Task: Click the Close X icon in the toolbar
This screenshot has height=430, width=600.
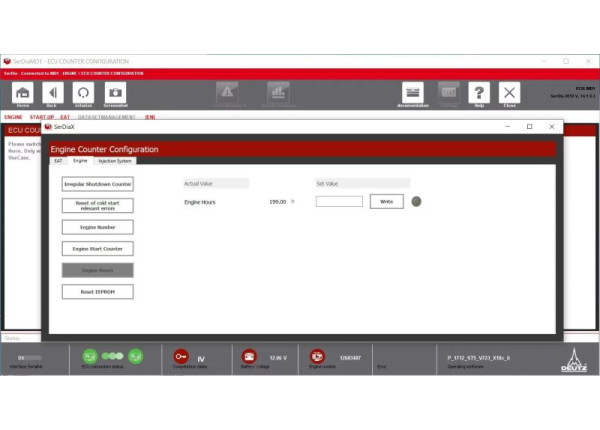Action: [510, 92]
